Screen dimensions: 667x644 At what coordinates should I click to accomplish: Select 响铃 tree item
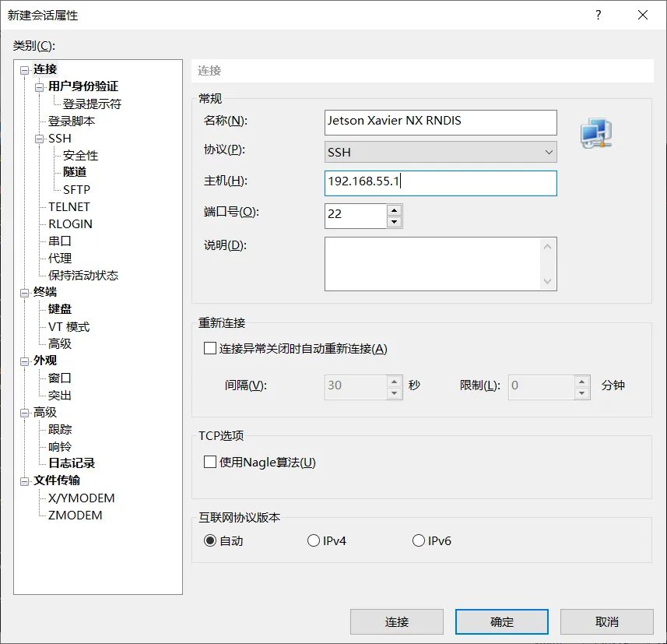coord(60,446)
